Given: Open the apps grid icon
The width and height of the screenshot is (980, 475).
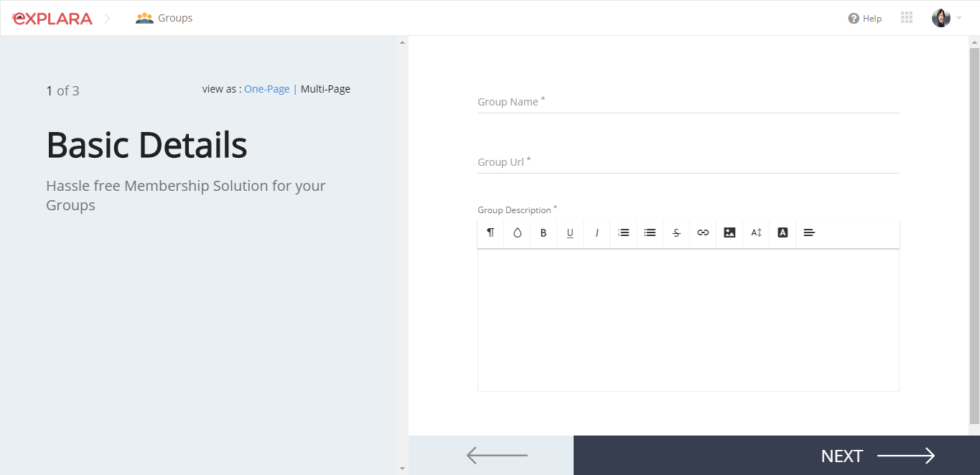Looking at the screenshot, I should pyautogui.click(x=906, y=18).
